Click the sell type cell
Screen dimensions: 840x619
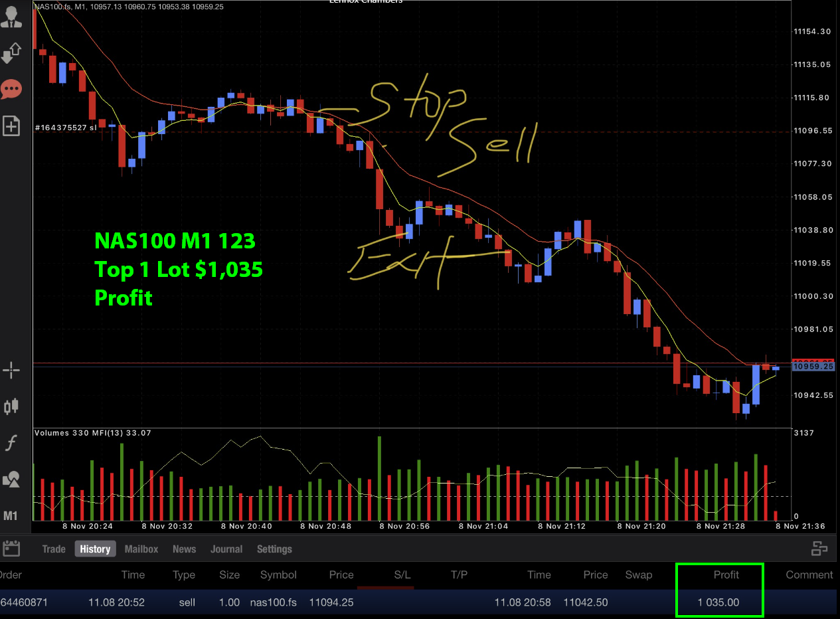click(x=187, y=603)
